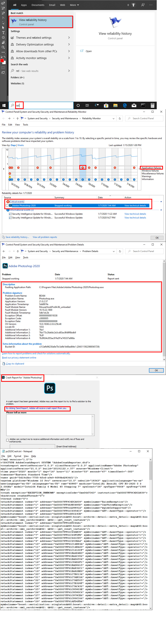Viewport: 166px width, 644px height.
Task: Open the Microsoft Store taskbar icon
Action: point(106,105)
